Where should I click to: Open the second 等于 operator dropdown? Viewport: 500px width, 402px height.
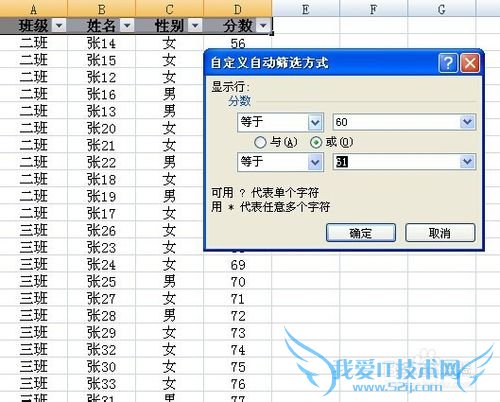coord(315,162)
